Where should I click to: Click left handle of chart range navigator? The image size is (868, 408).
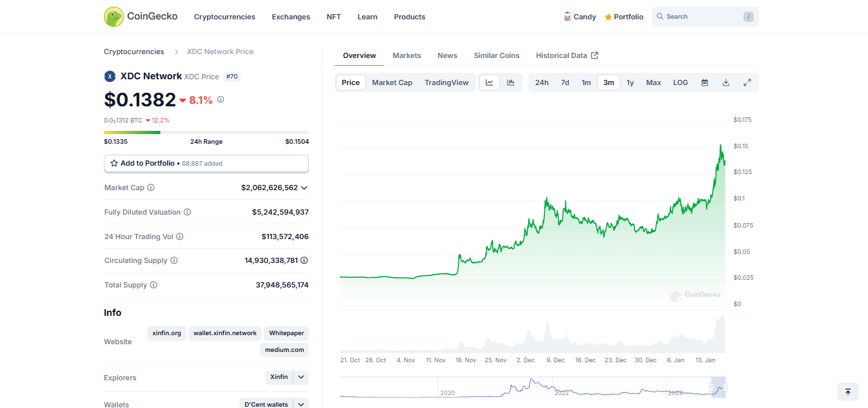click(712, 387)
